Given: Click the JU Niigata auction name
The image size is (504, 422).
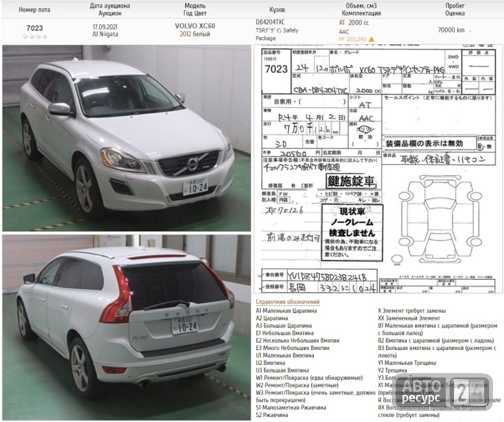Looking at the screenshot, I should click(x=105, y=34).
